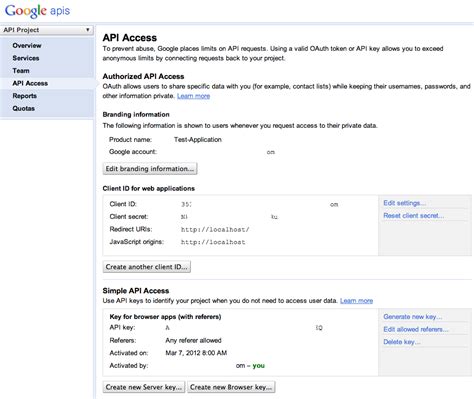Click the Client ID value
Viewport: 474px width, 399px height.
pyautogui.click(x=260, y=204)
